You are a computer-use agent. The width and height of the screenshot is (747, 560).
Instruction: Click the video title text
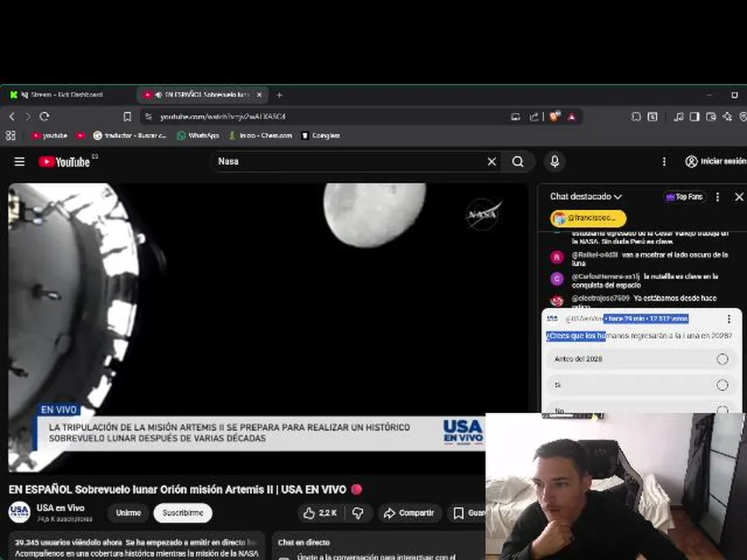pyautogui.click(x=177, y=489)
